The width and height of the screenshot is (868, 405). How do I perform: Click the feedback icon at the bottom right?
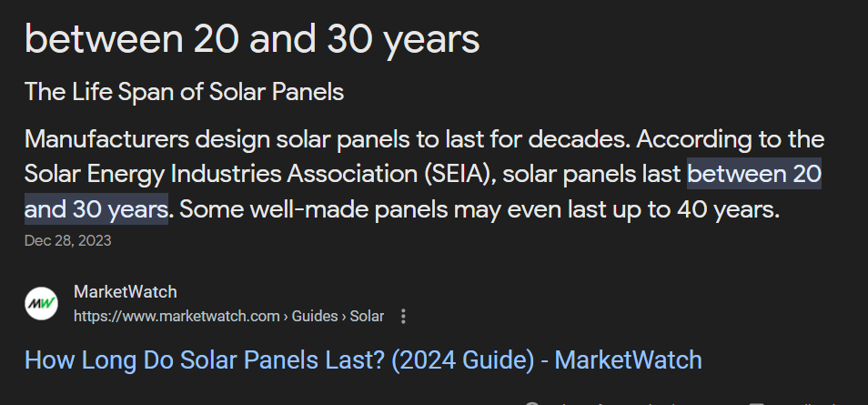pos(756,403)
